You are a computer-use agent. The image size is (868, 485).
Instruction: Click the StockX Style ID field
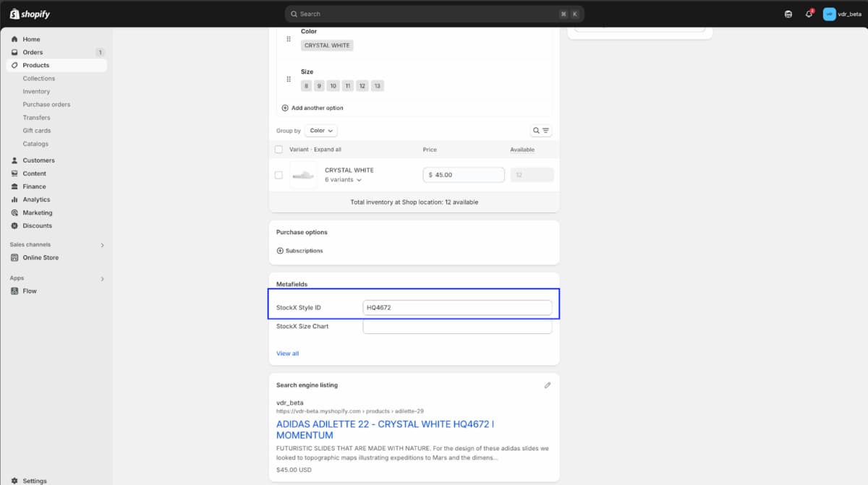[x=457, y=308]
